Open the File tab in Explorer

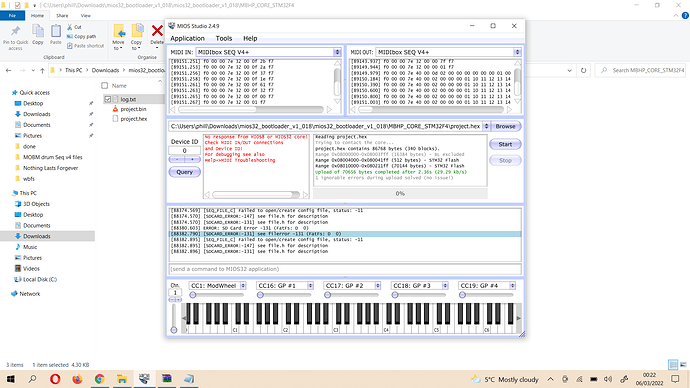pyautogui.click(x=12, y=15)
